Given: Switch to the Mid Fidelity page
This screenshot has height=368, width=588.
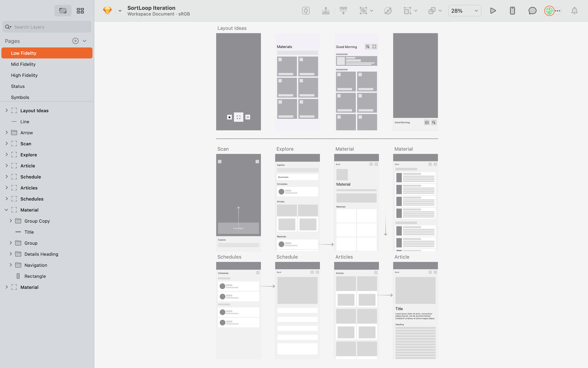Looking at the screenshot, I should click(x=23, y=64).
